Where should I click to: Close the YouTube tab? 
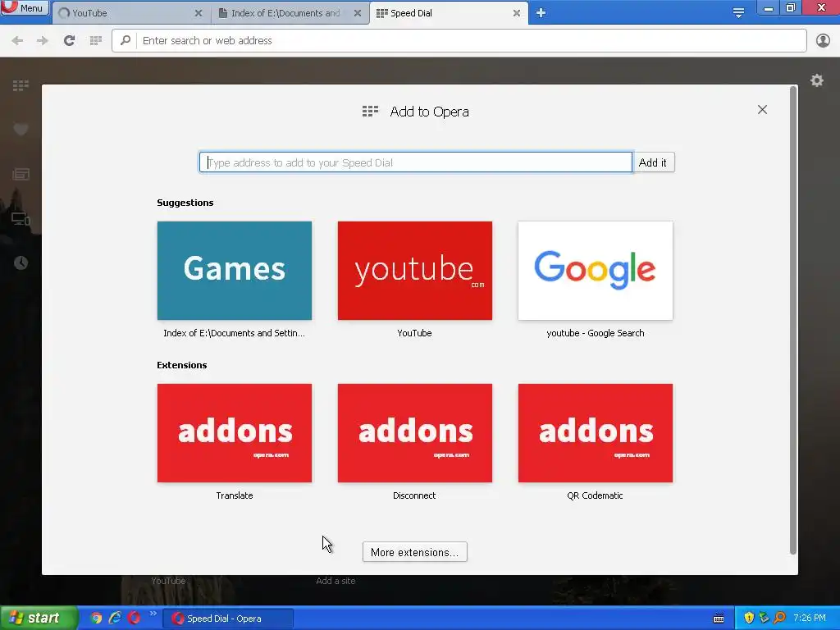click(x=199, y=13)
